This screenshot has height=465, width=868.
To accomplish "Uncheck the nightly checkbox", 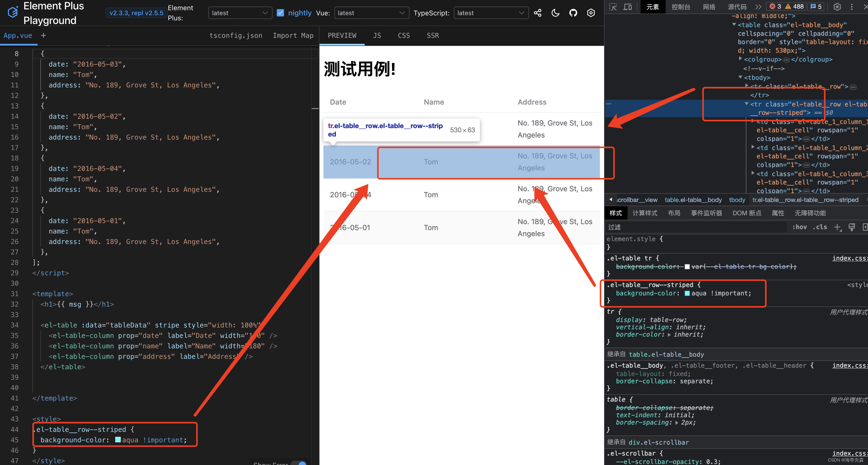I will tap(280, 13).
